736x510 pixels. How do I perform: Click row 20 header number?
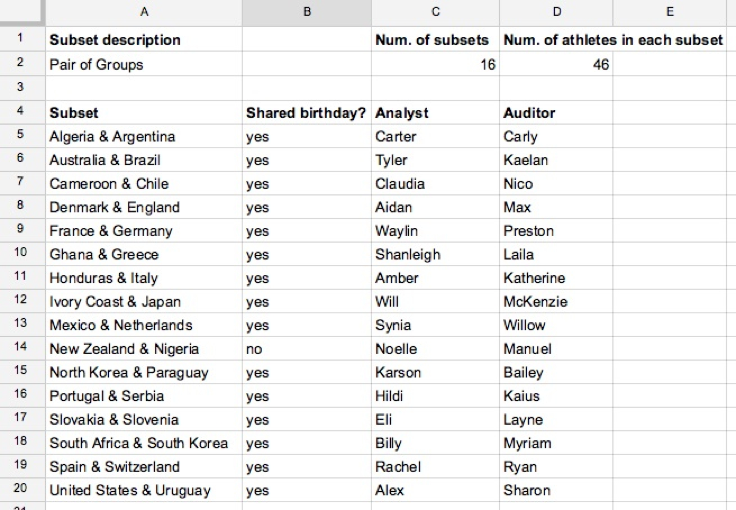(21, 490)
